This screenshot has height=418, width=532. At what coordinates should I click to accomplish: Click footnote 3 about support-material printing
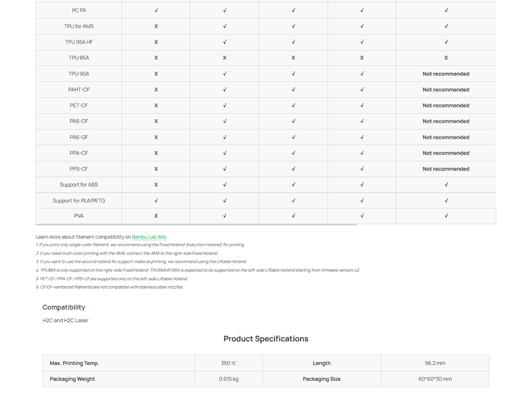point(142,262)
